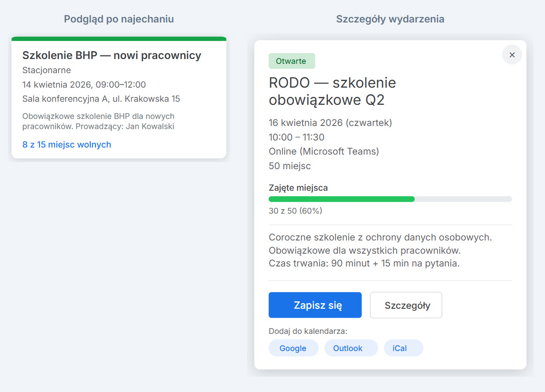Click the RODO szkolenie obowiązkowe Q2 heading
Viewport: 545px width, 392px height.
click(332, 91)
